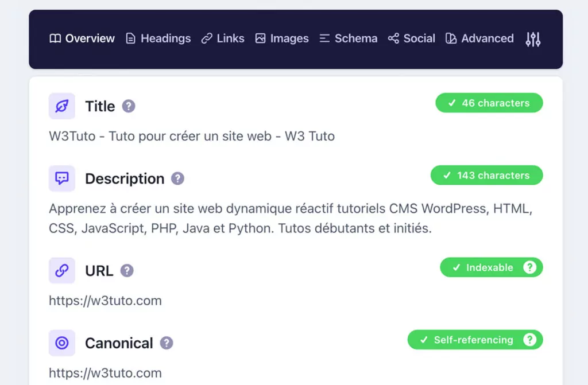
Task: Click the URL chain link icon
Action: [62, 270]
